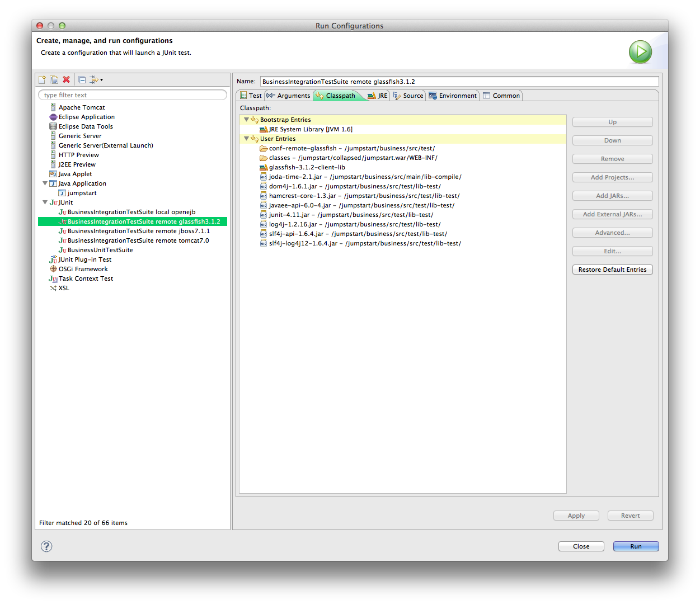Click the glassfish-3.1.2-client-lib library icon

click(x=264, y=167)
